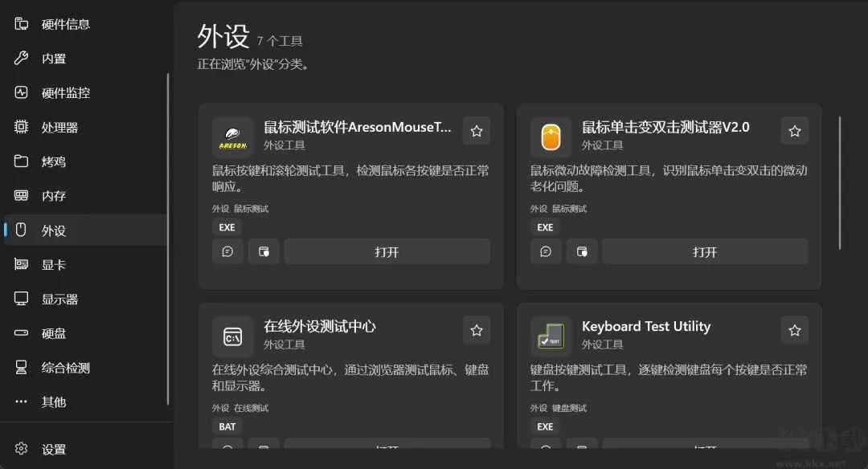Viewport: 868px width, 469px height.
Task: Open comment icon on AresonMouseTest card
Action: click(227, 251)
